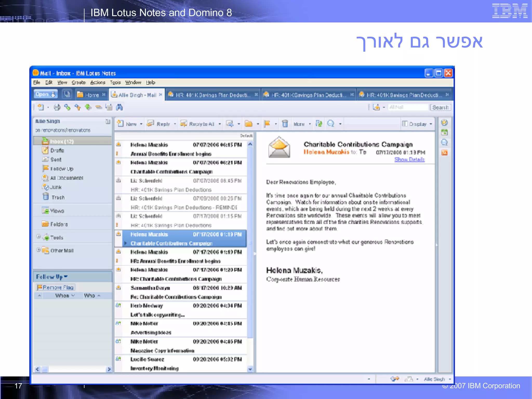Select the Lucille Suarez Inventory Monitoring message
532x399 pixels.
click(x=181, y=364)
